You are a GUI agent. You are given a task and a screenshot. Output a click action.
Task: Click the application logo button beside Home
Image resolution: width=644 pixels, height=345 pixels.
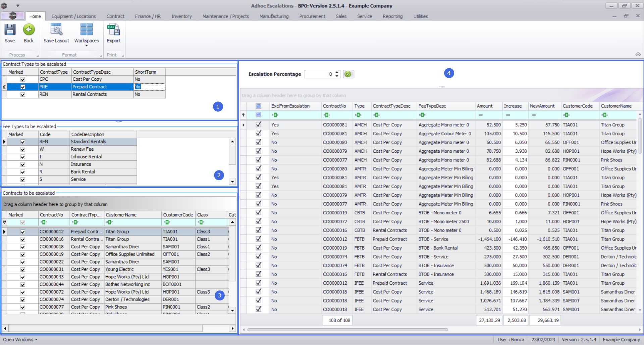12,16
